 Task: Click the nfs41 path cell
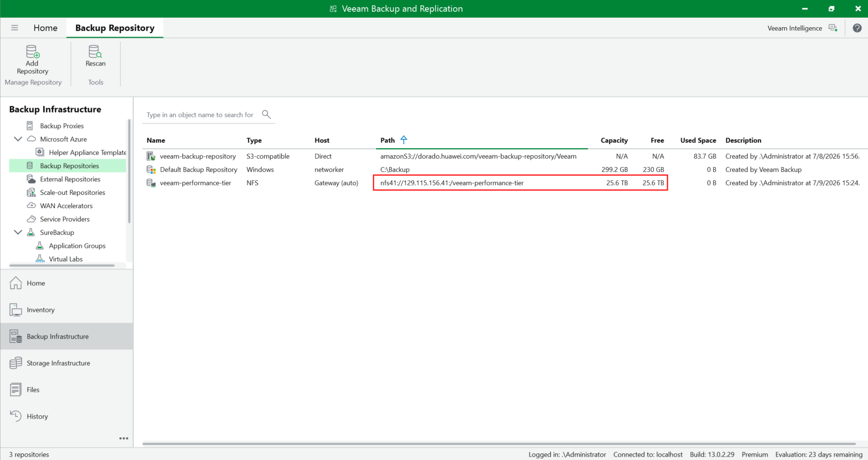point(452,183)
